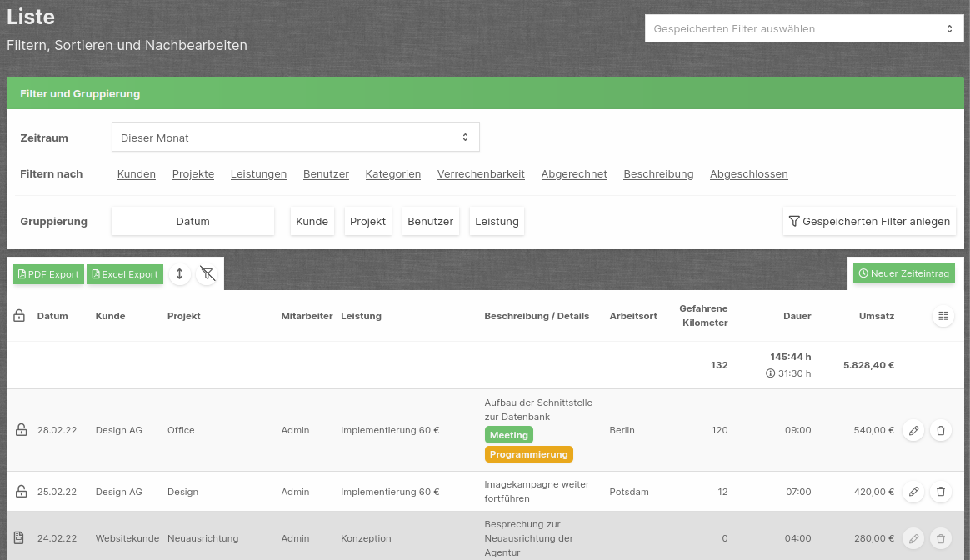The width and height of the screenshot is (970, 560).
Task: Click the Neuer Zeiteintrag button
Action: (904, 273)
